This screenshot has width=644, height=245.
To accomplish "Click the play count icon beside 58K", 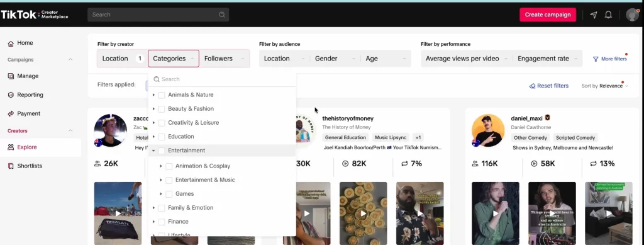I will pyautogui.click(x=534, y=164).
